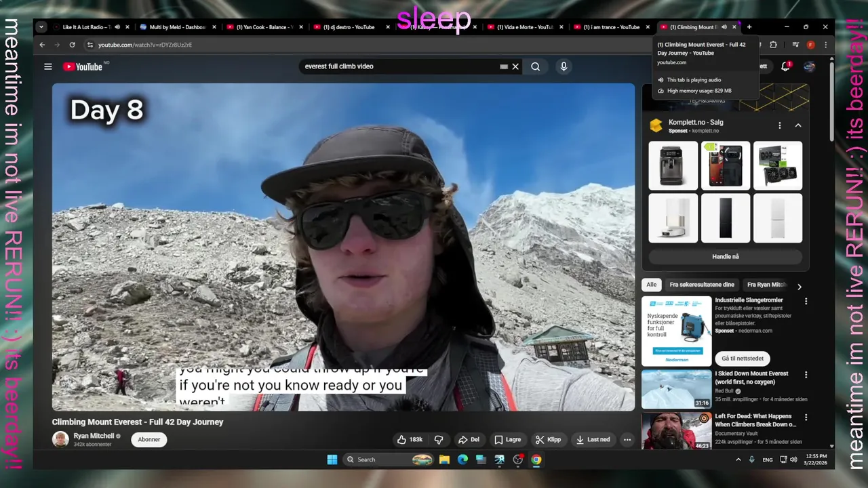Image resolution: width=868 pixels, height=488 pixels.
Task: Switch to dj dextro YouTube tab
Action: 347,27
